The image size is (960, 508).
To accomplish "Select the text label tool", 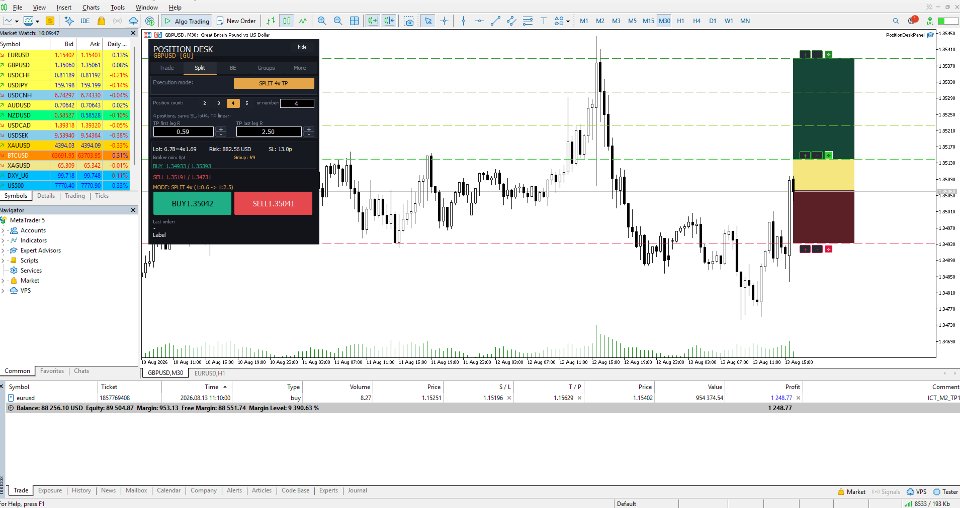I will tap(544, 21).
